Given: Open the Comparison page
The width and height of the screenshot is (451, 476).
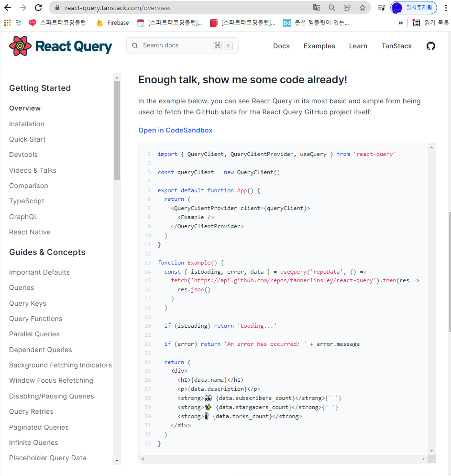Looking at the screenshot, I should point(29,186).
